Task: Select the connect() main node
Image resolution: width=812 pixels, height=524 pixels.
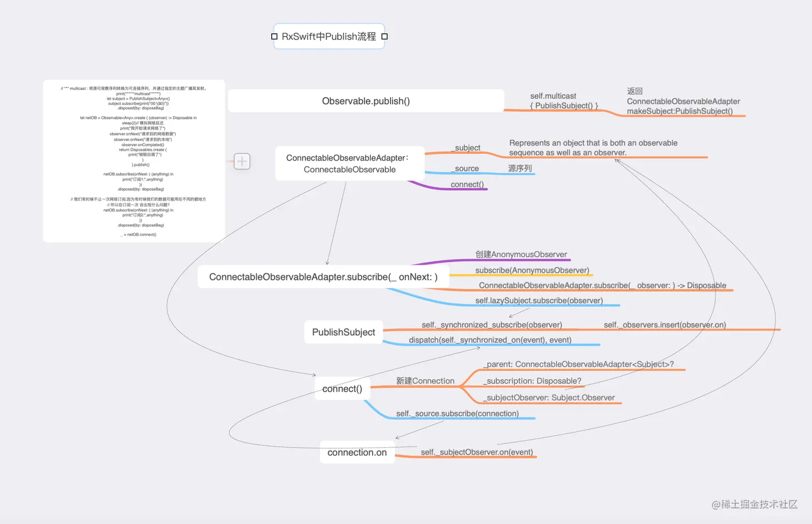Action: click(342, 389)
